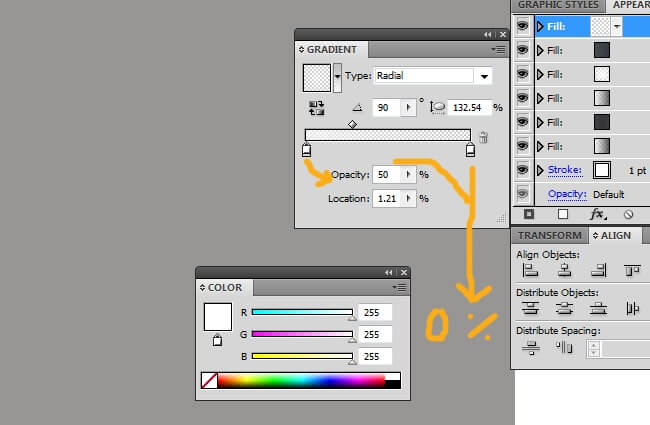Viewport: 650px width, 425px height.
Task: Click the Stroke row color swatch
Action: 601,170
